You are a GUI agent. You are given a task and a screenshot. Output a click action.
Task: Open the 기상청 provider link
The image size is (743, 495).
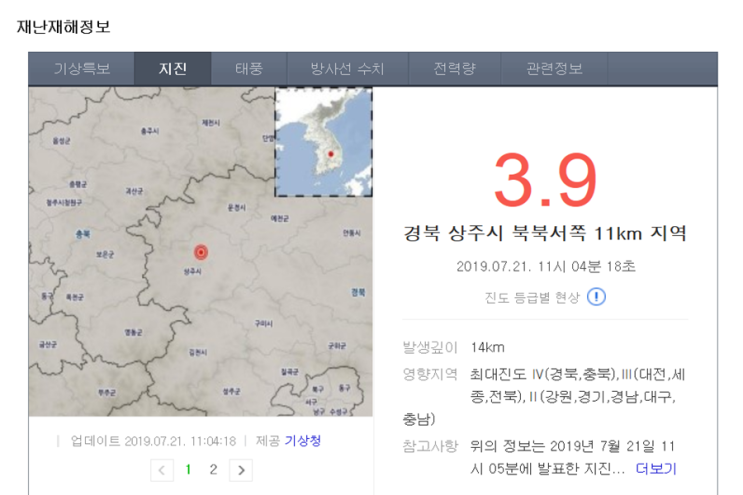tap(303, 441)
